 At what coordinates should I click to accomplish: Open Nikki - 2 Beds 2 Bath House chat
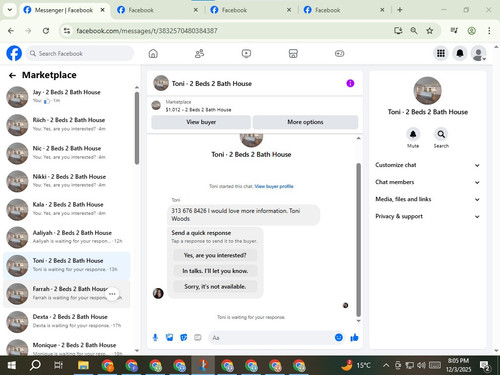pyautogui.click(x=67, y=181)
